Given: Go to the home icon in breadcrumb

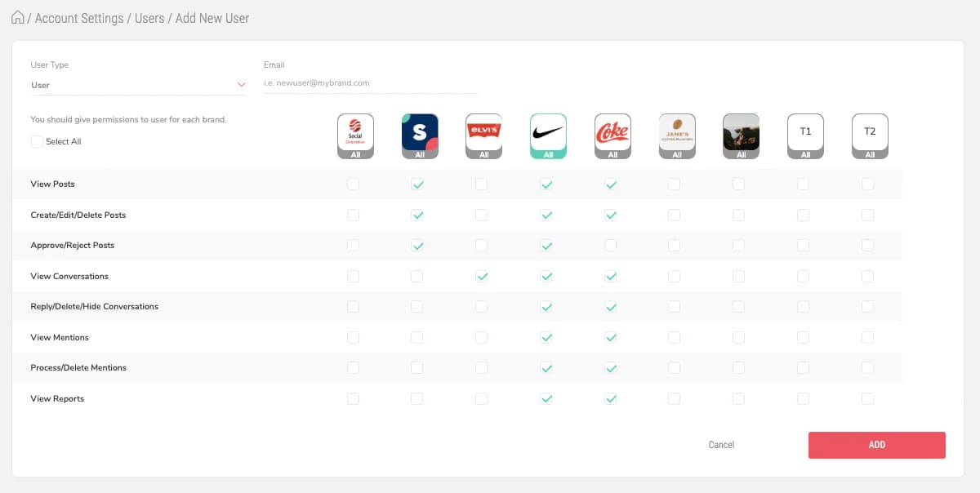Looking at the screenshot, I should [x=18, y=17].
